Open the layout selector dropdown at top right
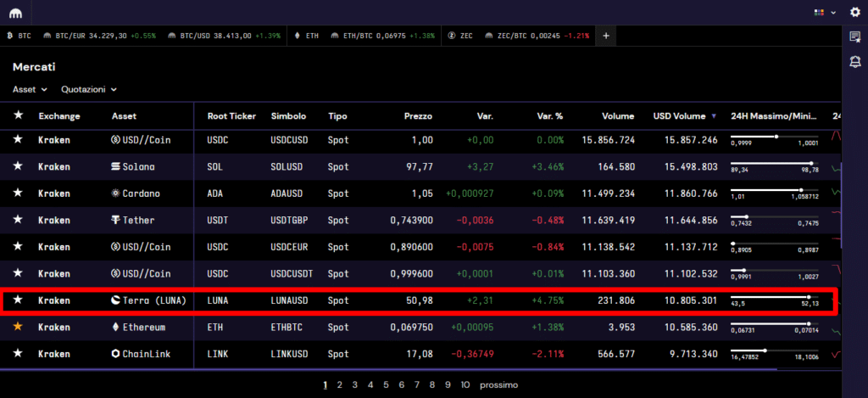 pyautogui.click(x=825, y=12)
